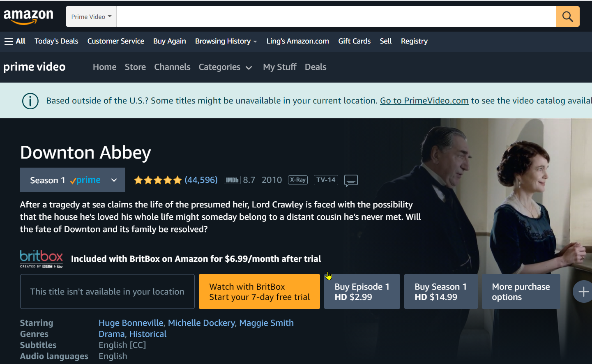Click the X-Ray badge
The image size is (592, 364).
point(298,180)
